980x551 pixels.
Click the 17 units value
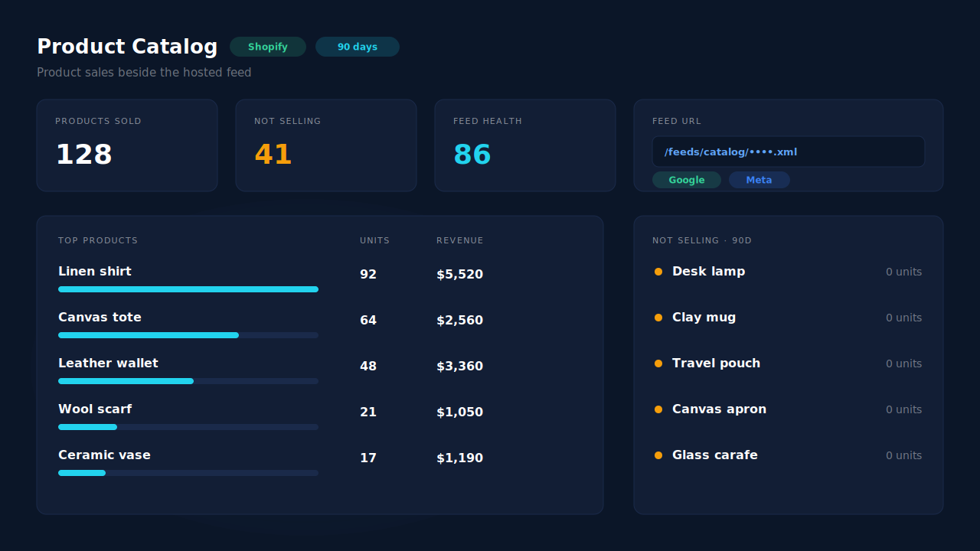coord(368,458)
